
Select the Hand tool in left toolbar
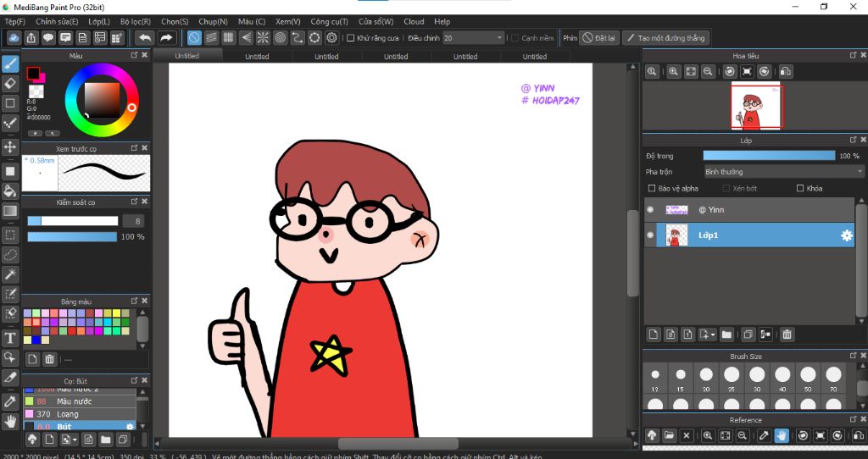tap(10, 422)
